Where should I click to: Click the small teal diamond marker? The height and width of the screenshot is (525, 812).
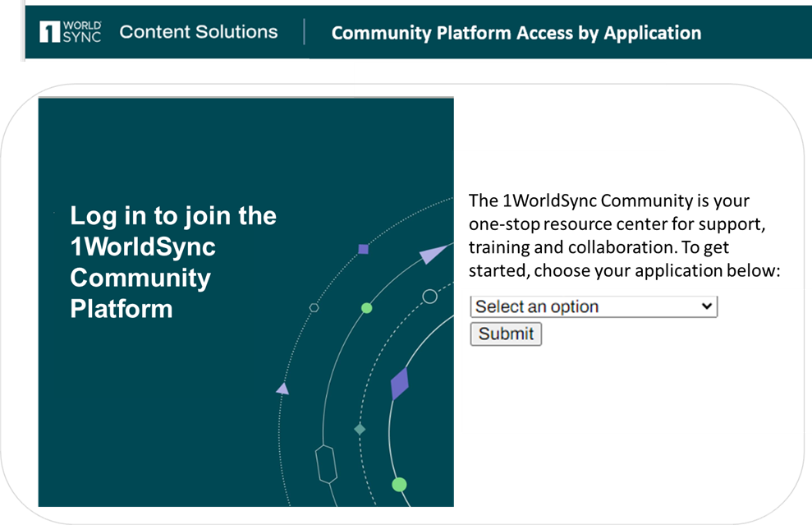359,428
